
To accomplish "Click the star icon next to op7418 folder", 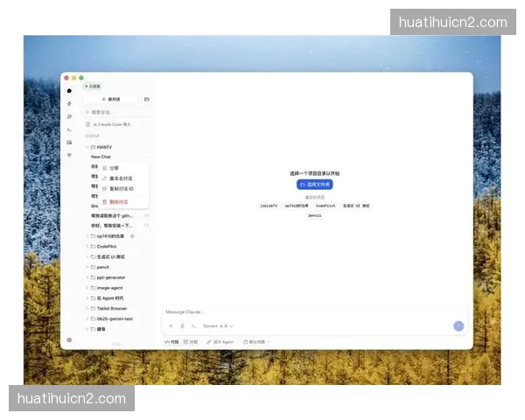I will [x=132, y=236].
